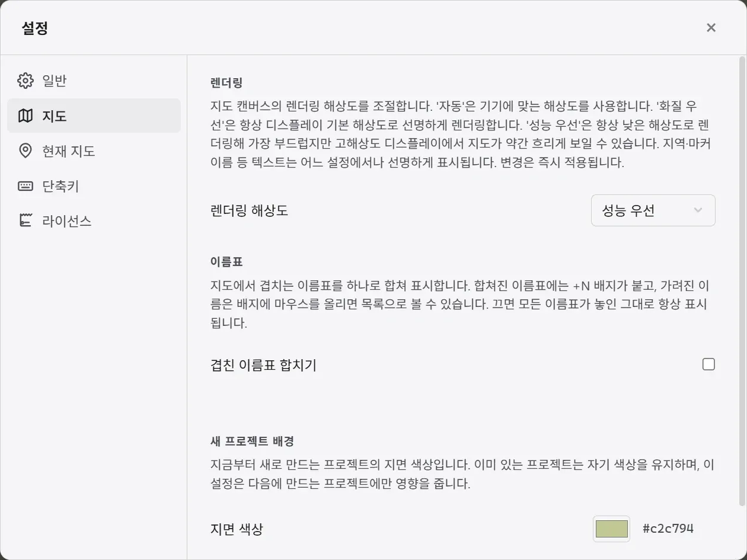This screenshot has width=747, height=560.
Task: Go to the 라이선스 section
Action: pos(94,221)
